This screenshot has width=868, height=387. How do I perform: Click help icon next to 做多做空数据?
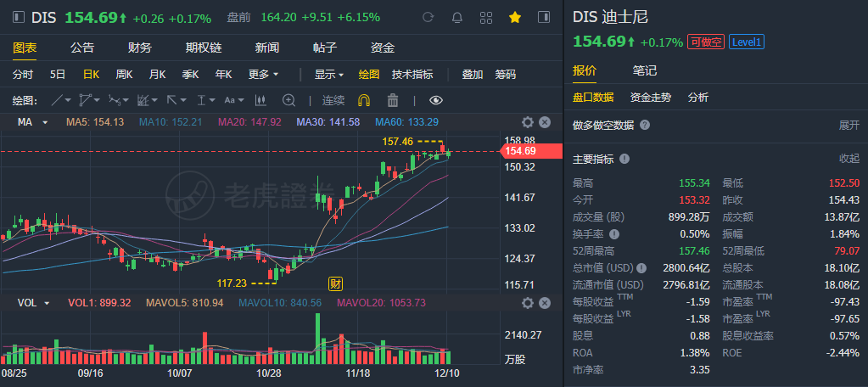tap(645, 125)
